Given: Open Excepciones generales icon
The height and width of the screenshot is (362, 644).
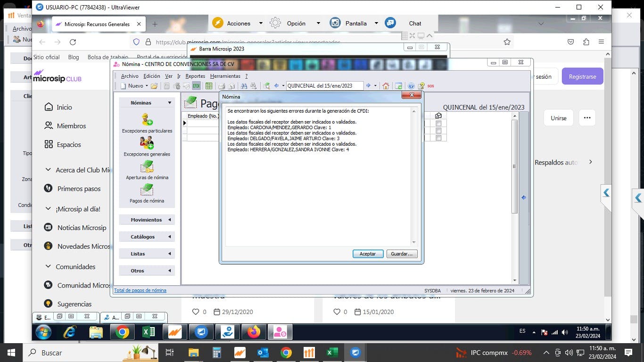Looking at the screenshot, I should click(147, 142).
